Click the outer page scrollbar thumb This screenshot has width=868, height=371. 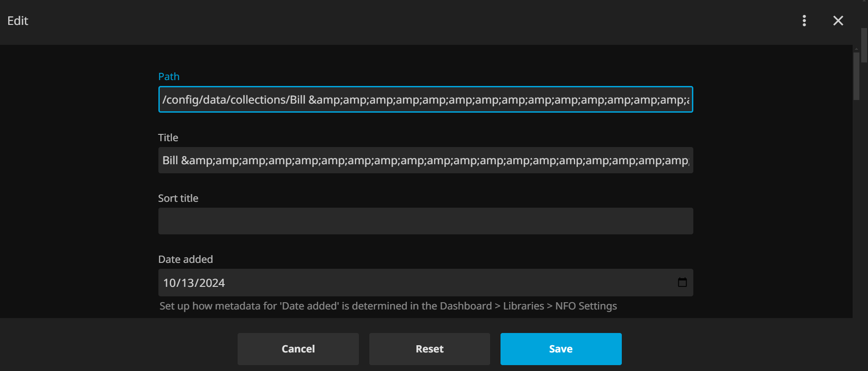pos(864,45)
